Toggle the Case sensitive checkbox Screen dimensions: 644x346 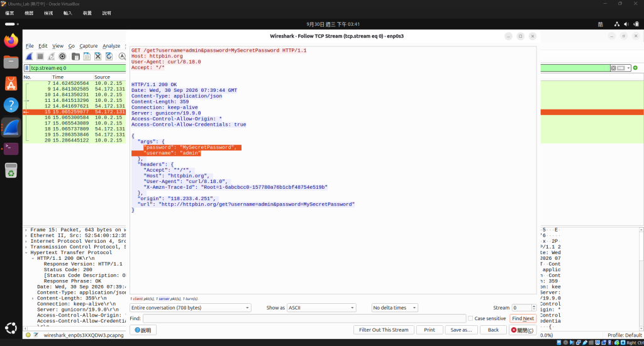pyautogui.click(x=470, y=318)
